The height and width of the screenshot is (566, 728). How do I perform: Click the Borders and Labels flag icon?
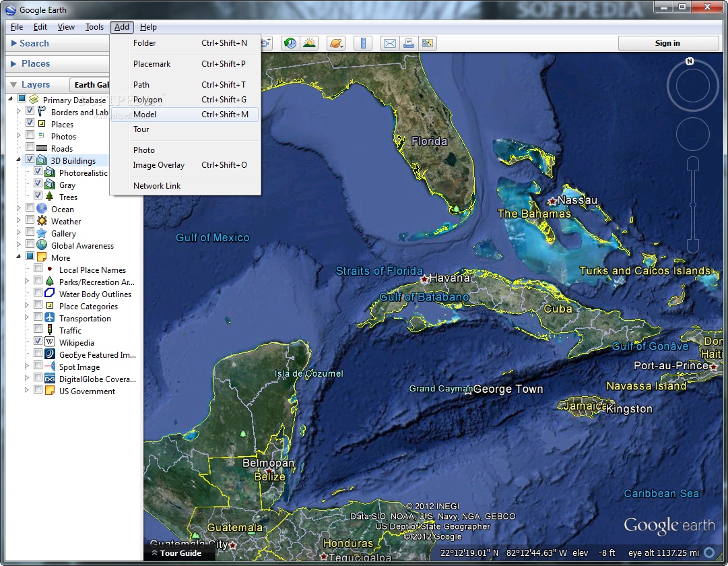pos(42,112)
